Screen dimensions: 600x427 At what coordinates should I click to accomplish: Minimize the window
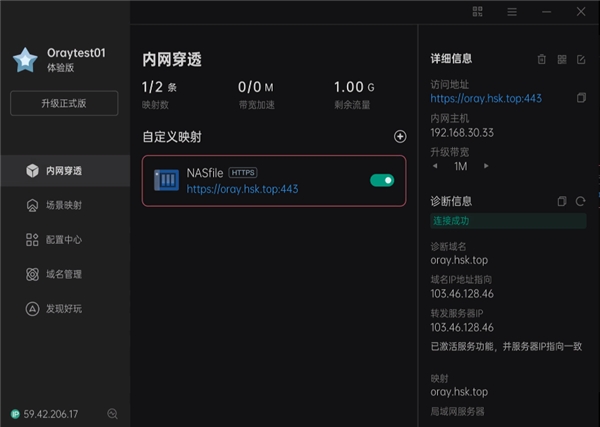pyautogui.click(x=546, y=12)
